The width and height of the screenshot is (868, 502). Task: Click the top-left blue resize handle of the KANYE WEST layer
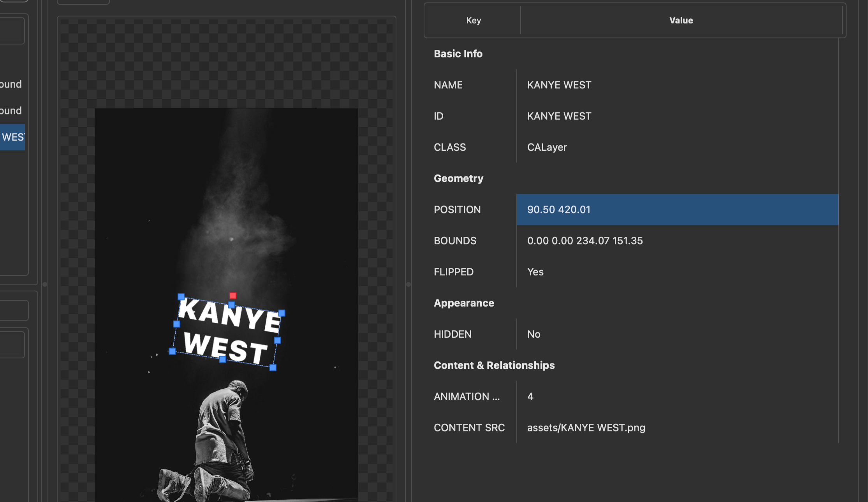(x=181, y=297)
